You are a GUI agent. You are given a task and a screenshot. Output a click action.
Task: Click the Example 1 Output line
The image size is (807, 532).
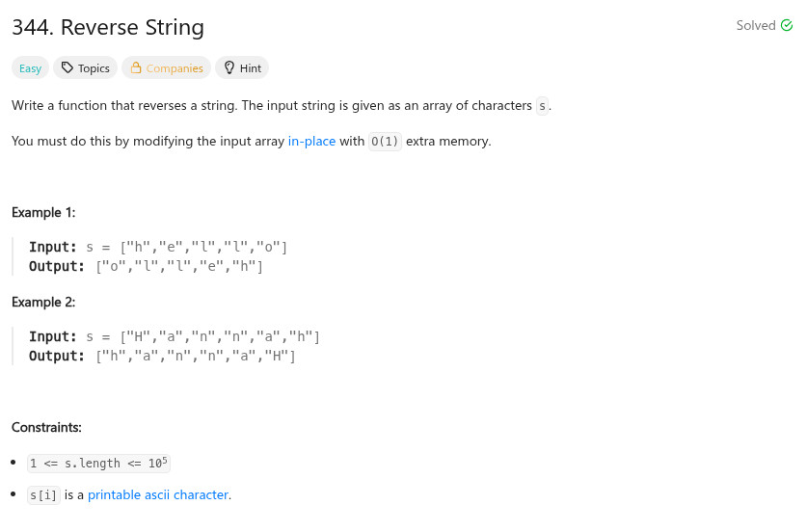pyautogui.click(x=146, y=267)
